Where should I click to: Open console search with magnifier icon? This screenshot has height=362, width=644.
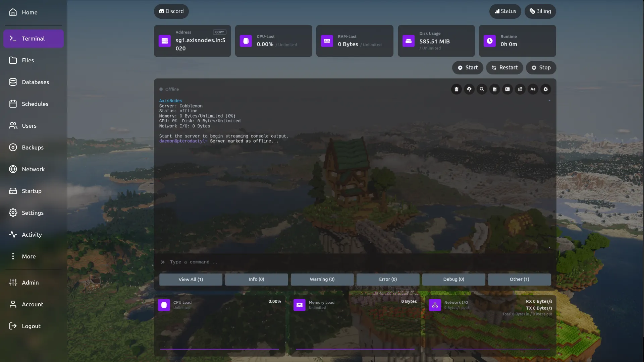pos(482,89)
